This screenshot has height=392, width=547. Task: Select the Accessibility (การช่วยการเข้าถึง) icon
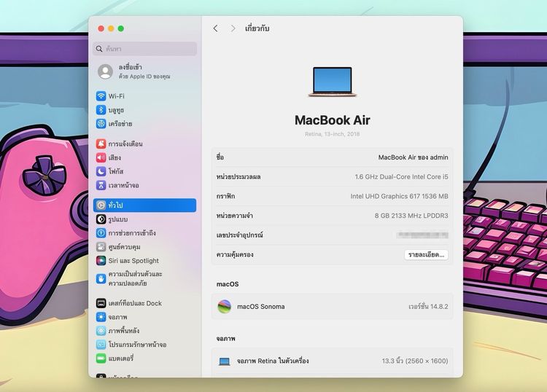coord(101,232)
